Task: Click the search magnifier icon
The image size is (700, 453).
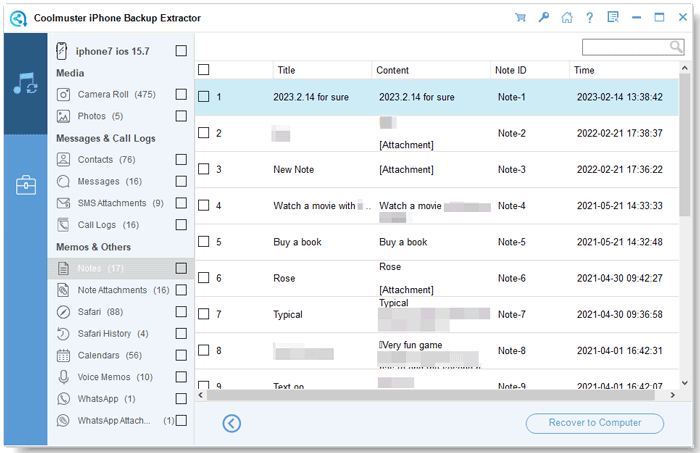Action: [676, 46]
